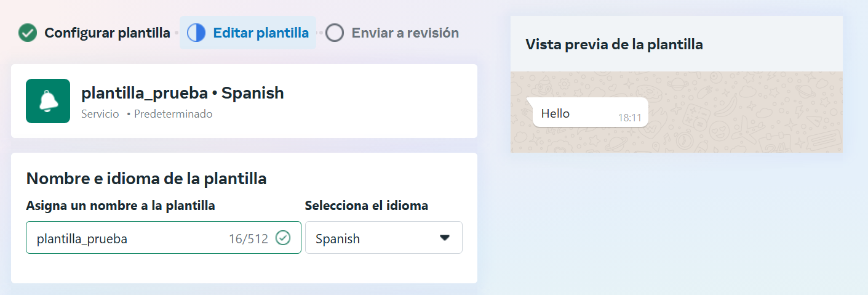Screen dimensions: 868x295
Task: Click the 16/512 character counter
Action: point(249,239)
